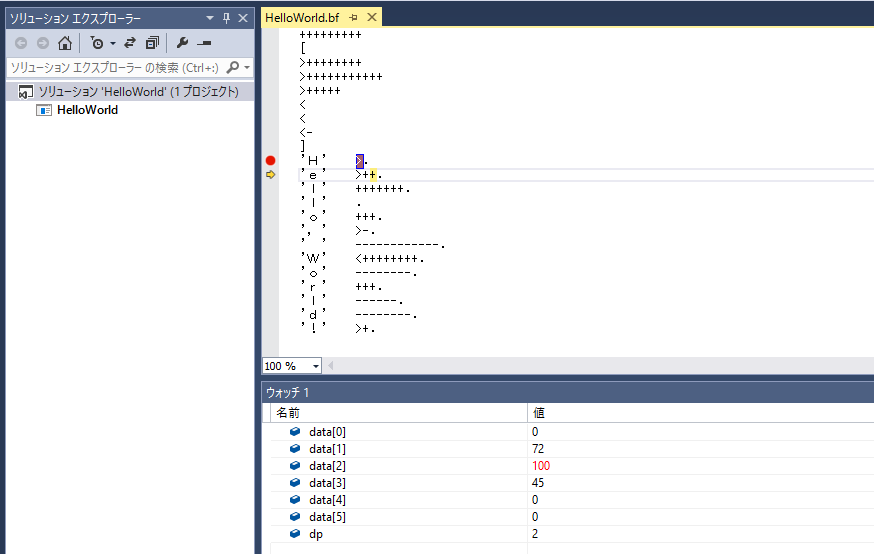Select the solution 'HelloWorld' node
This screenshot has height=554, width=874.
tap(129, 91)
